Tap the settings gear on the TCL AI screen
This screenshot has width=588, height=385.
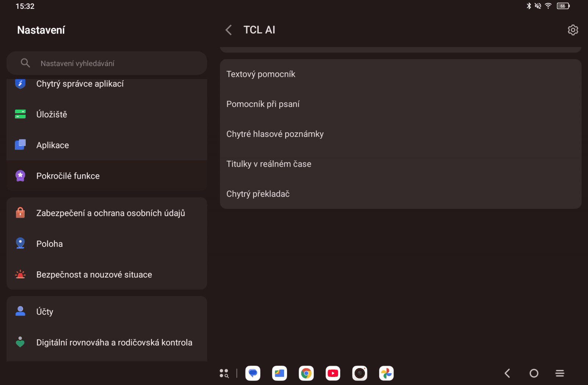tap(573, 30)
